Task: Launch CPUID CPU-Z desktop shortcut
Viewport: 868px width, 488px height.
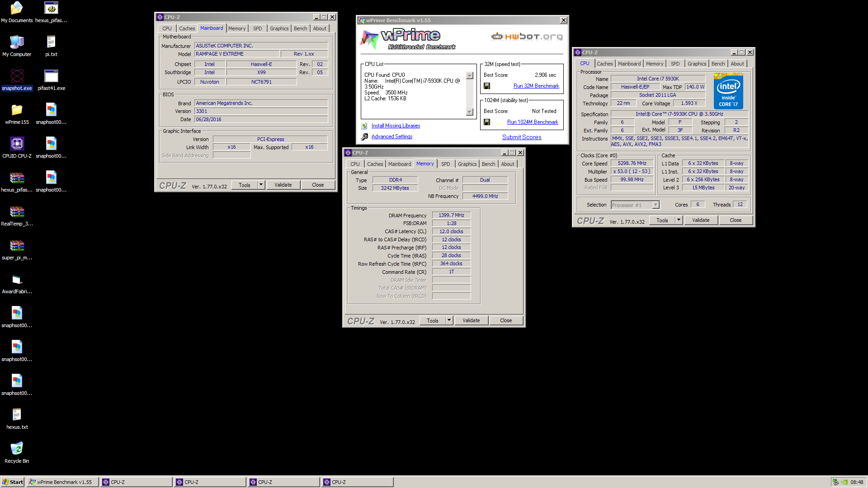Action: click(x=17, y=148)
